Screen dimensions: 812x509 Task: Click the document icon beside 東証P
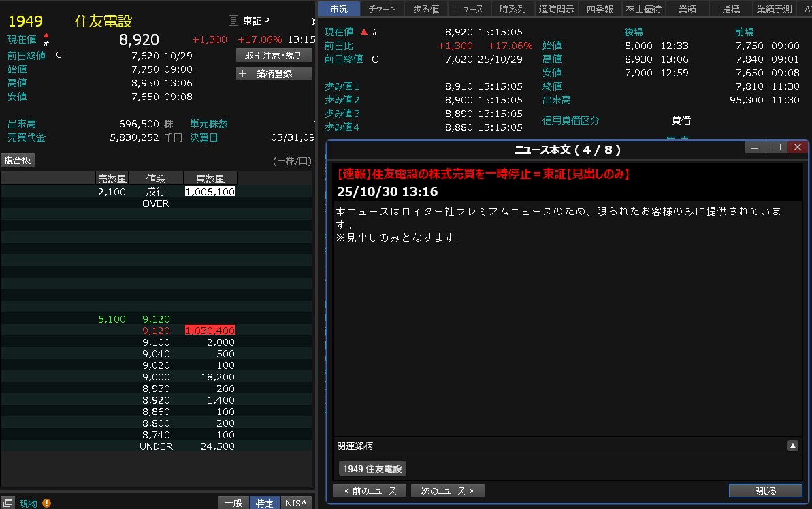[233, 21]
